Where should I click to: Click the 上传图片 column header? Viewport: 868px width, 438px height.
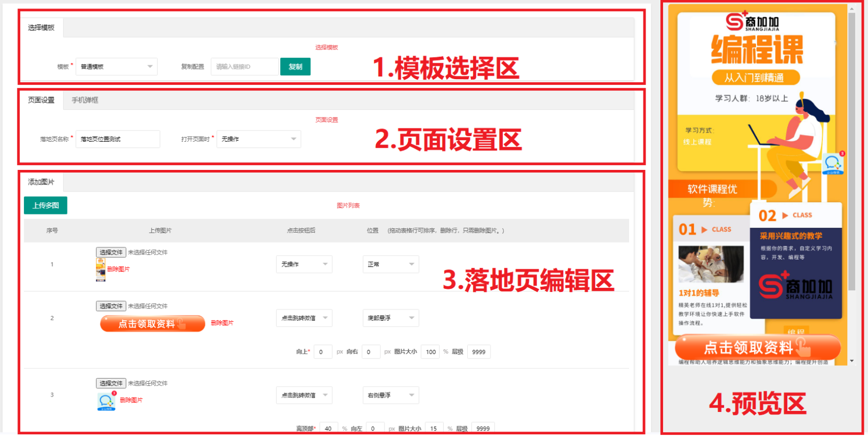(x=160, y=230)
